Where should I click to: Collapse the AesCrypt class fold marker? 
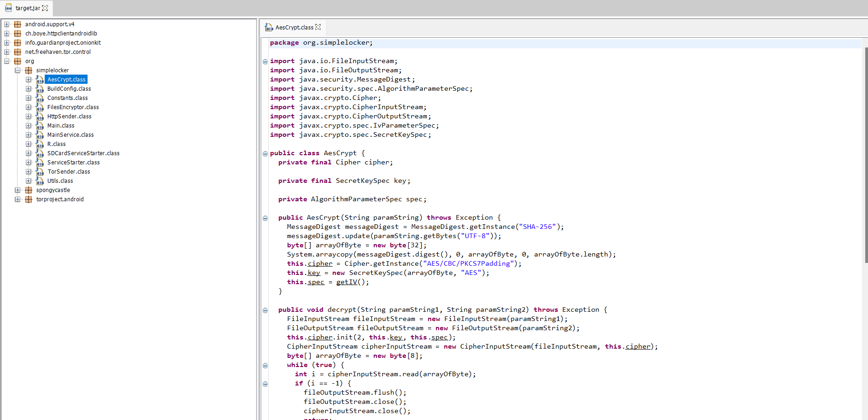point(265,154)
